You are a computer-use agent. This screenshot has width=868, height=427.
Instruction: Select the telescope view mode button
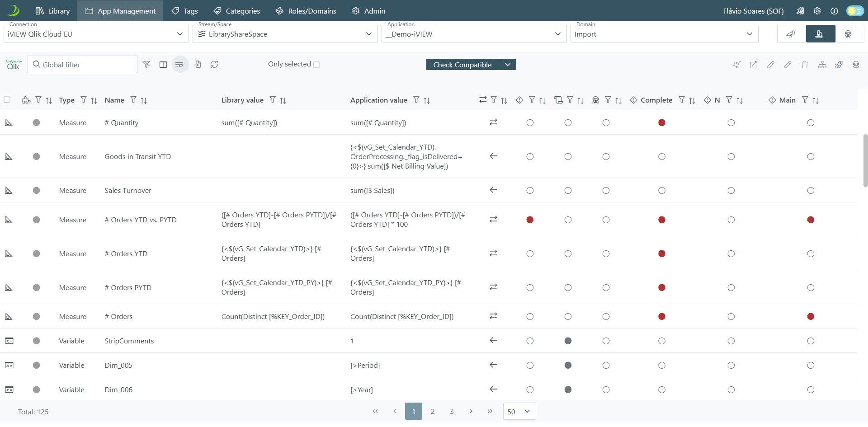point(791,34)
